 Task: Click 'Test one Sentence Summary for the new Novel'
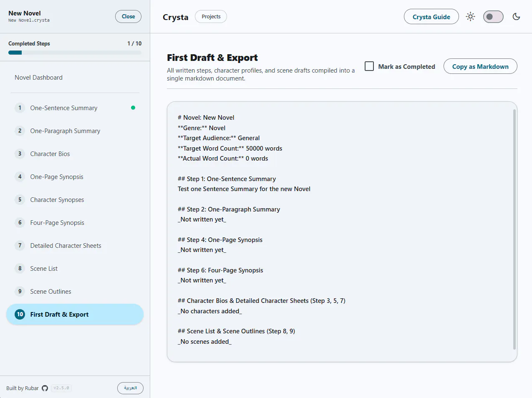[244, 189]
